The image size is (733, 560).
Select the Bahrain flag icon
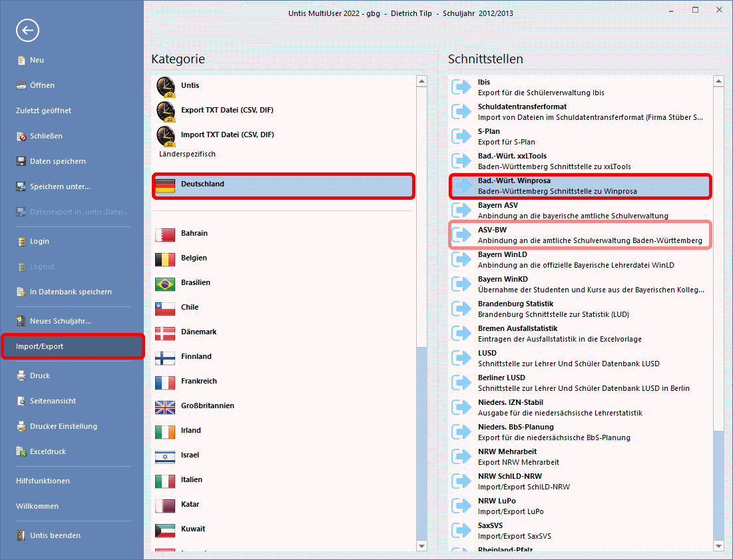click(x=165, y=234)
